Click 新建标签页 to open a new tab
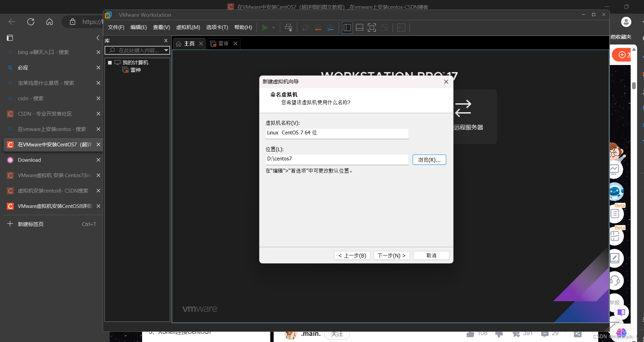Viewport: 644px width, 342px height. [31, 224]
